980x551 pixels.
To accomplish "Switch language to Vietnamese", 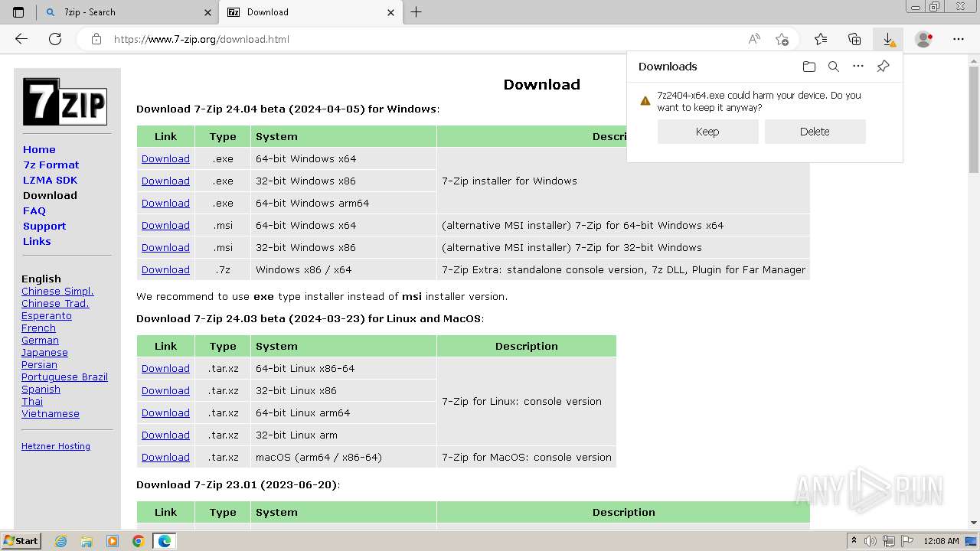I will 51,414.
